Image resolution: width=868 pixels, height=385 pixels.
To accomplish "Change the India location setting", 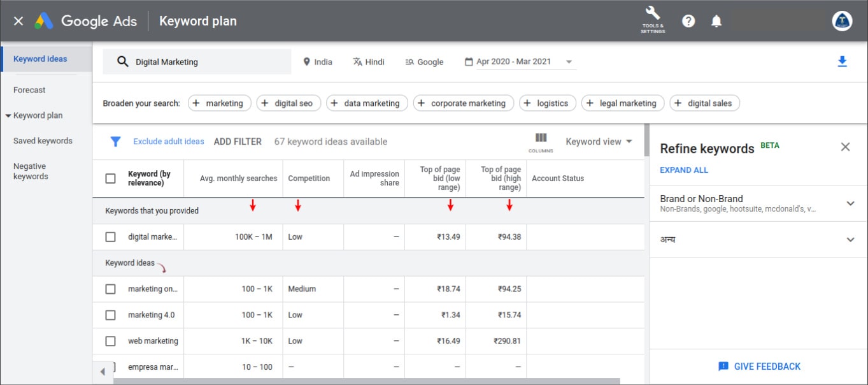I will click(318, 62).
